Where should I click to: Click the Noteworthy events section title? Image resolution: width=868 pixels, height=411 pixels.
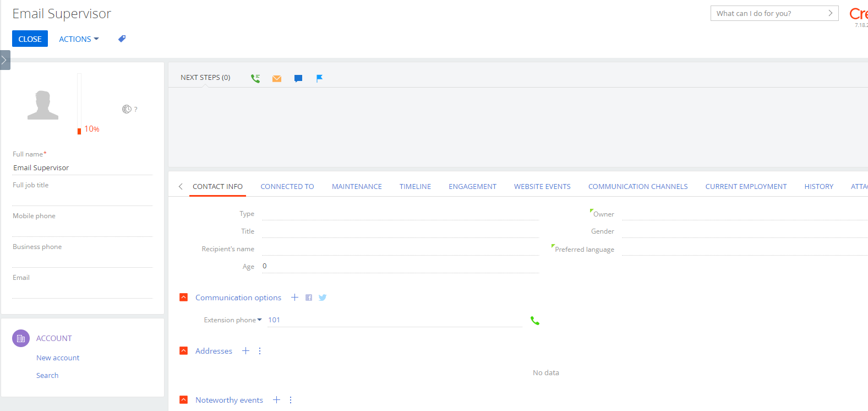(229, 400)
